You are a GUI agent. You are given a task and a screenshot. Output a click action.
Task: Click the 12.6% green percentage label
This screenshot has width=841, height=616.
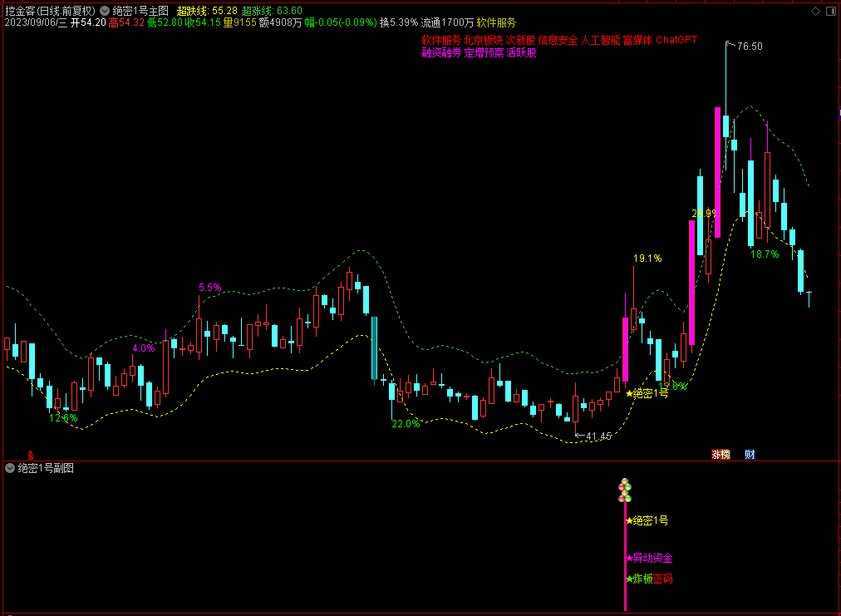(x=63, y=418)
